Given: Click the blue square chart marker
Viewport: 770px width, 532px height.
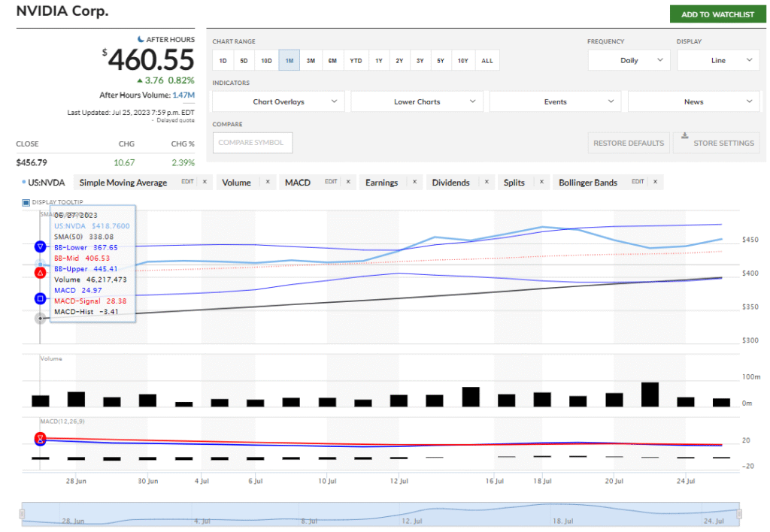Looking at the screenshot, I should click(x=41, y=298).
